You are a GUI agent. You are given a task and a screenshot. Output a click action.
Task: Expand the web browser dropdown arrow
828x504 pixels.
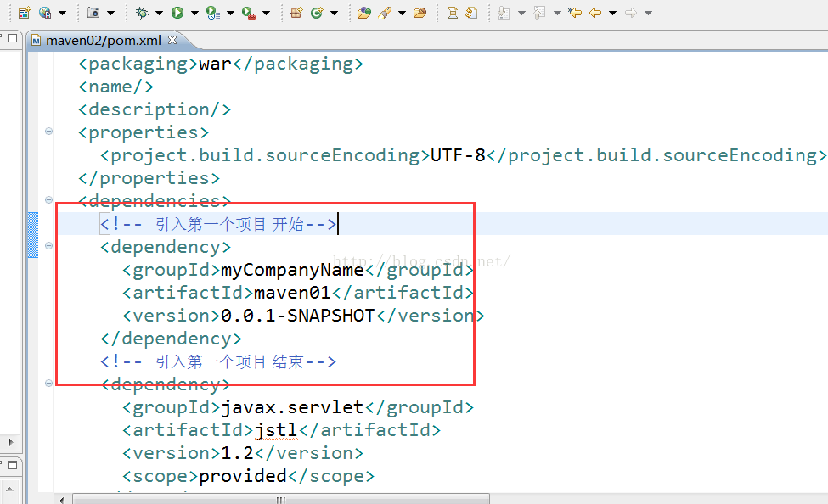pyautogui.click(x=62, y=14)
